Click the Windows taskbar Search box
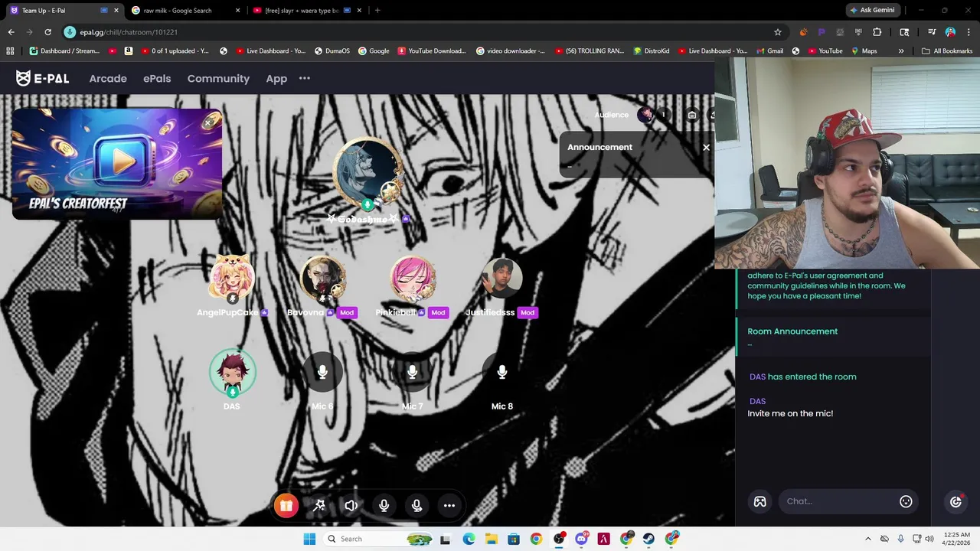 pos(379,539)
